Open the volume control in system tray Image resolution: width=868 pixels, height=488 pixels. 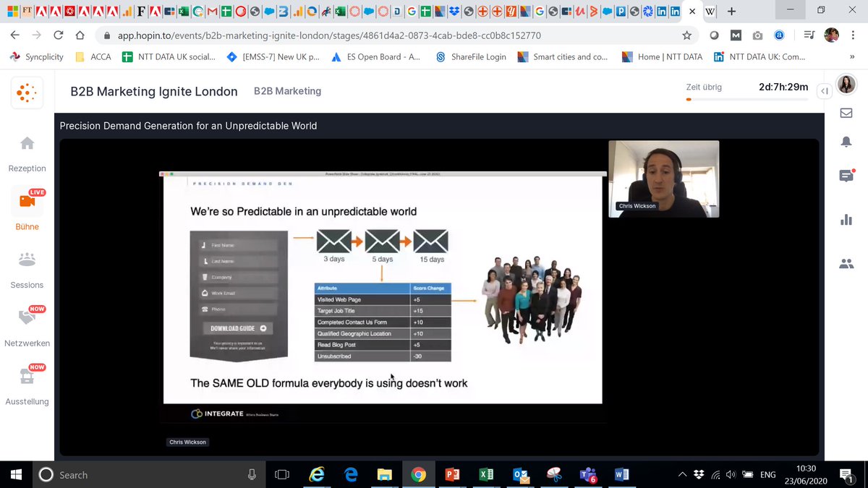click(x=731, y=474)
